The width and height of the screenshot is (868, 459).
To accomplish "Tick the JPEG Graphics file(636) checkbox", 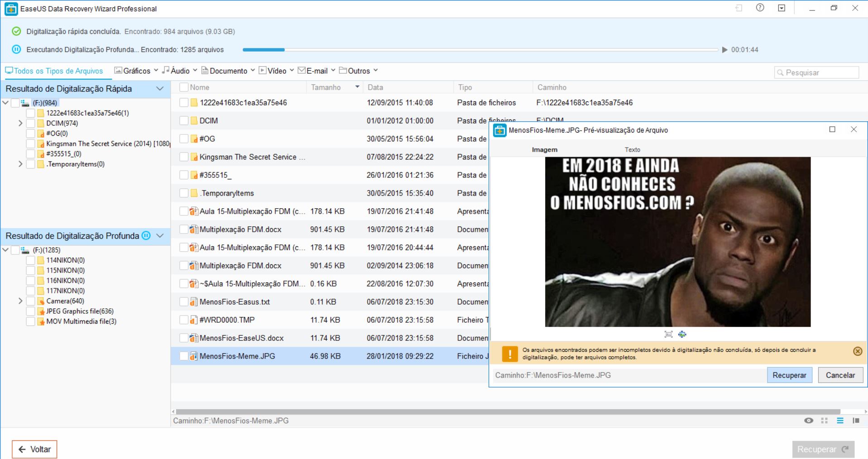I will click(x=30, y=311).
